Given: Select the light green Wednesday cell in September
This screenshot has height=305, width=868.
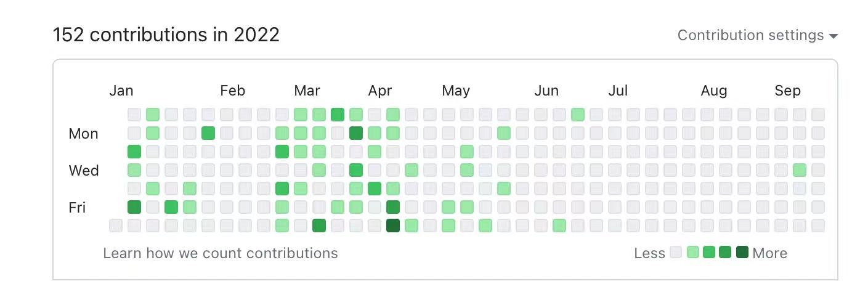Looking at the screenshot, I should [800, 170].
